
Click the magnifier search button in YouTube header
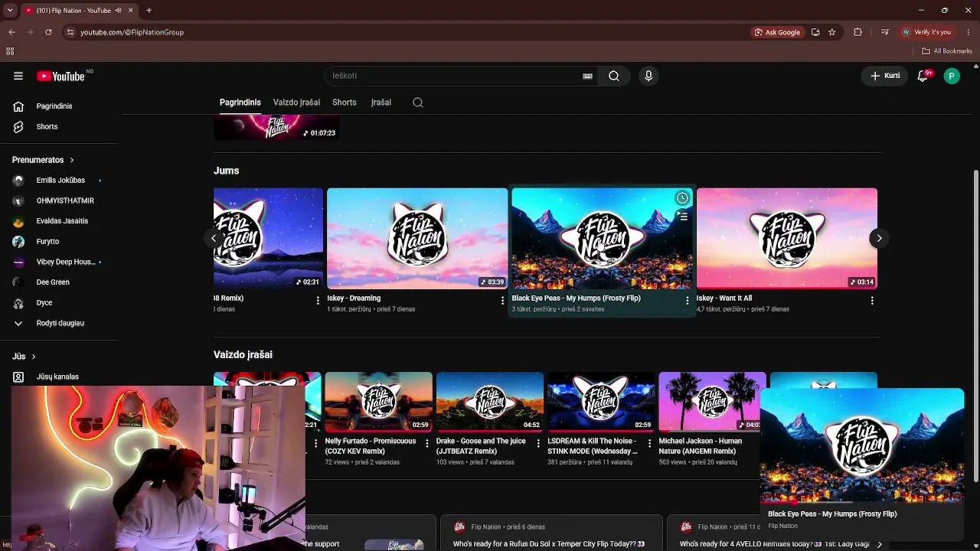[614, 76]
